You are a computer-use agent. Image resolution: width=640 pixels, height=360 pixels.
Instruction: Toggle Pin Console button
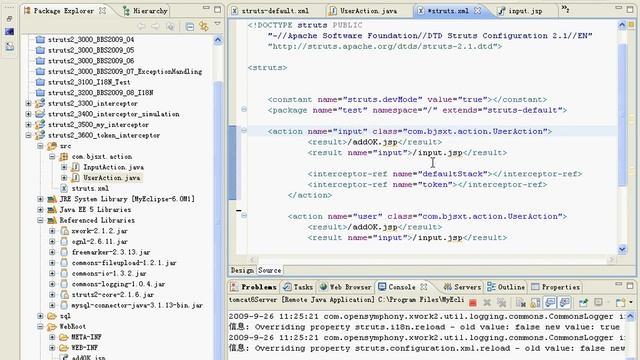click(583, 302)
